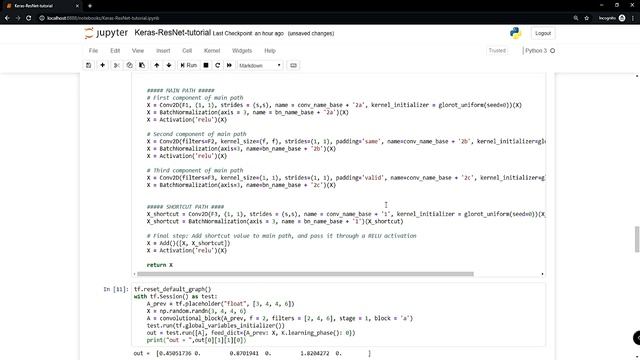Screen dimensions: 640x360
Task: Paste cells below icon
Action: (x=142, y=65)
